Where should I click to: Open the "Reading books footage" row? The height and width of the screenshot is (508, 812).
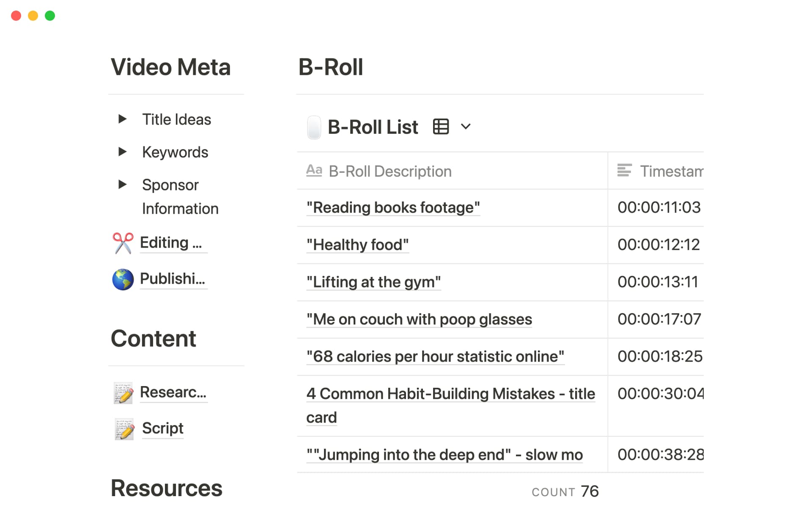[393, 207]
